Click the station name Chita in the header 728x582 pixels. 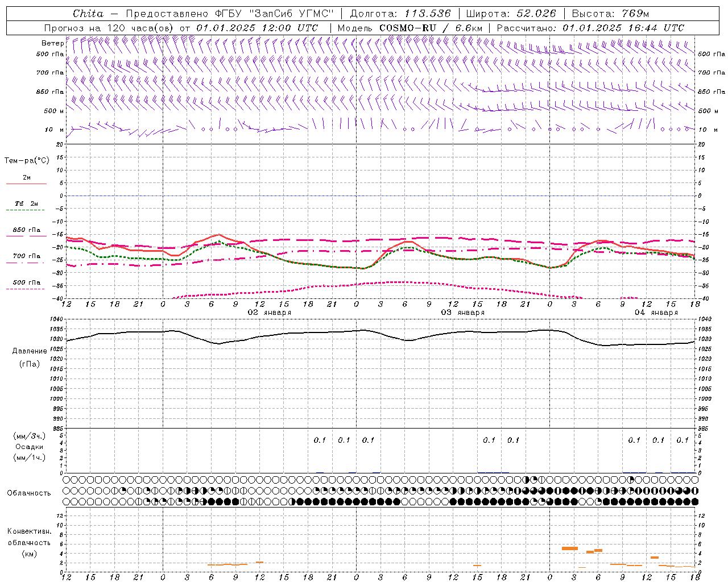pos(88,14)
